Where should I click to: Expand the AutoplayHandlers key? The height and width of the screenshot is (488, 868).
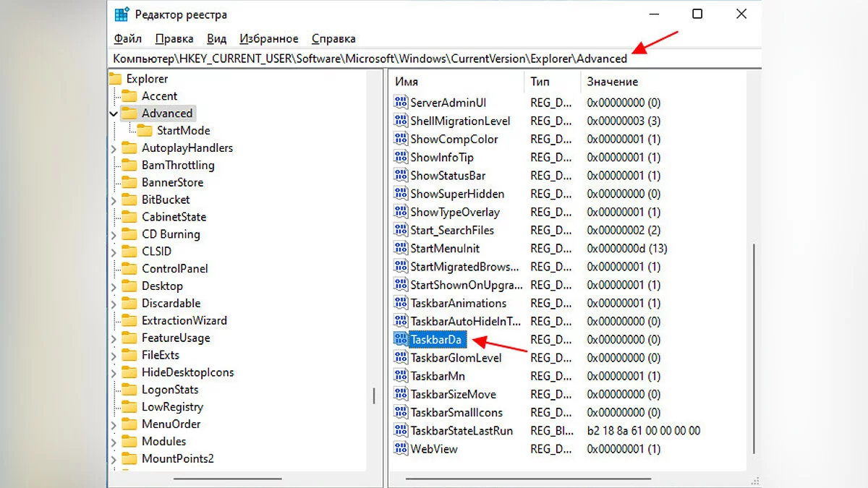tap(114, 148)
